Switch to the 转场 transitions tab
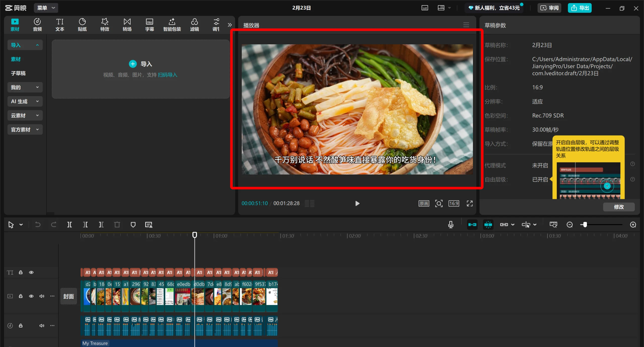This screenshot has height=347, width=644. (127, 25)
